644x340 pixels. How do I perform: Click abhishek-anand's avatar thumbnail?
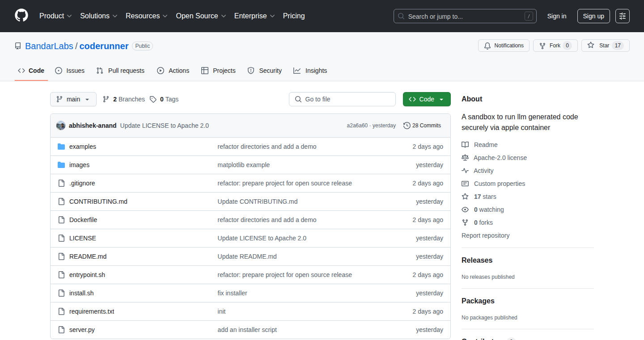pos(61,126)
